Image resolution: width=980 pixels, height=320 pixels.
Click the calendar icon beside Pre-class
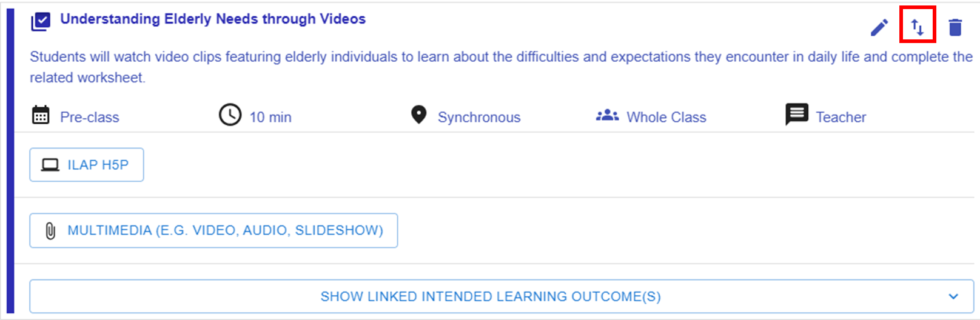[41, 115]
